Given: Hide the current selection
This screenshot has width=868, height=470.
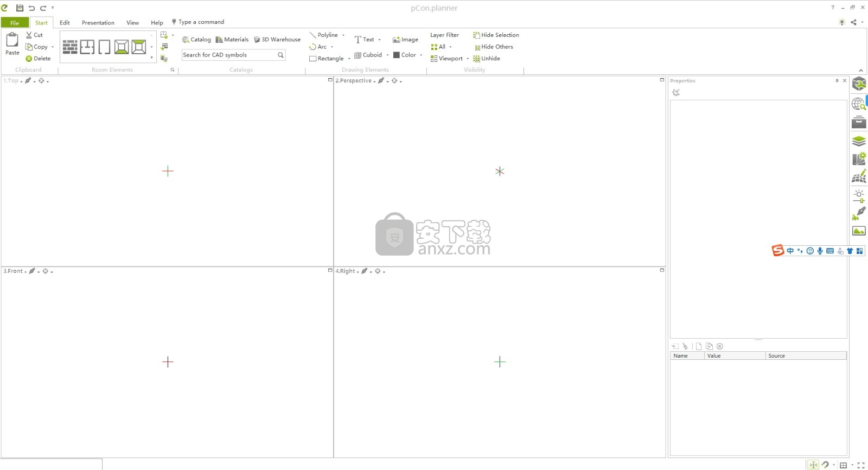Looking at the screenshot, I should 496,35.
